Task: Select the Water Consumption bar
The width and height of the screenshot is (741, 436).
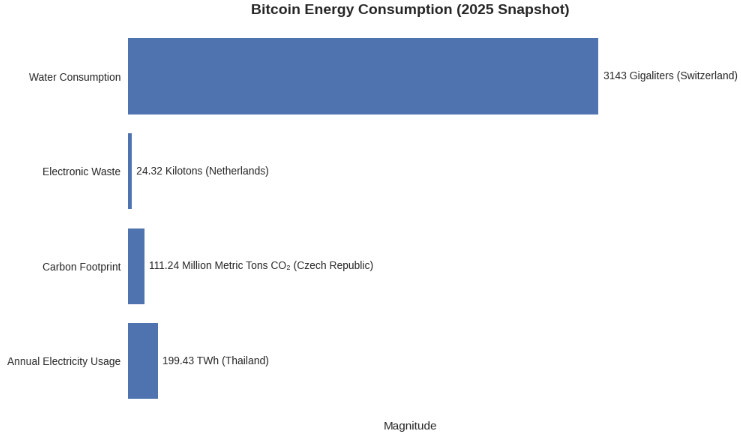Action: pos(362,76)
